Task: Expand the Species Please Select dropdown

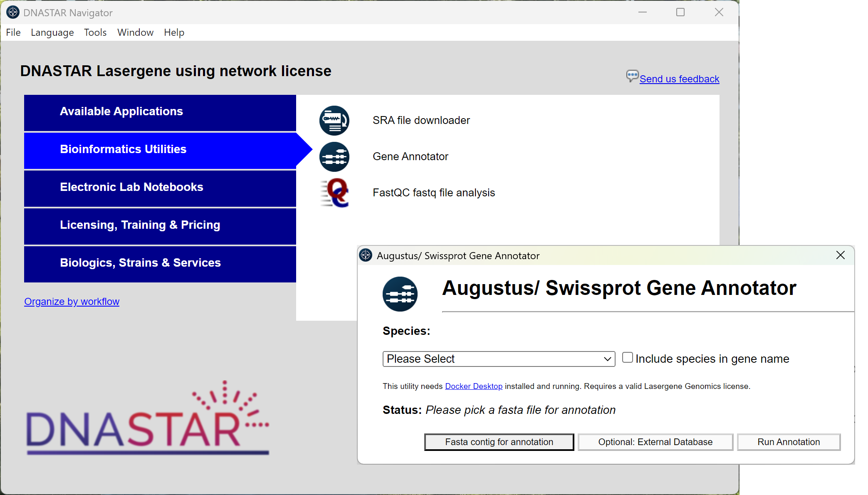Action: 499,359
